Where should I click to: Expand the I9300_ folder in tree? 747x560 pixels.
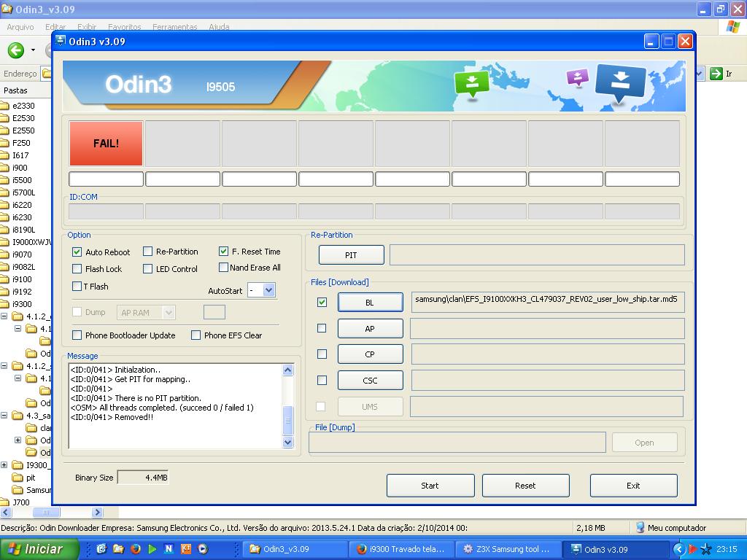click(x=4, y=464)
